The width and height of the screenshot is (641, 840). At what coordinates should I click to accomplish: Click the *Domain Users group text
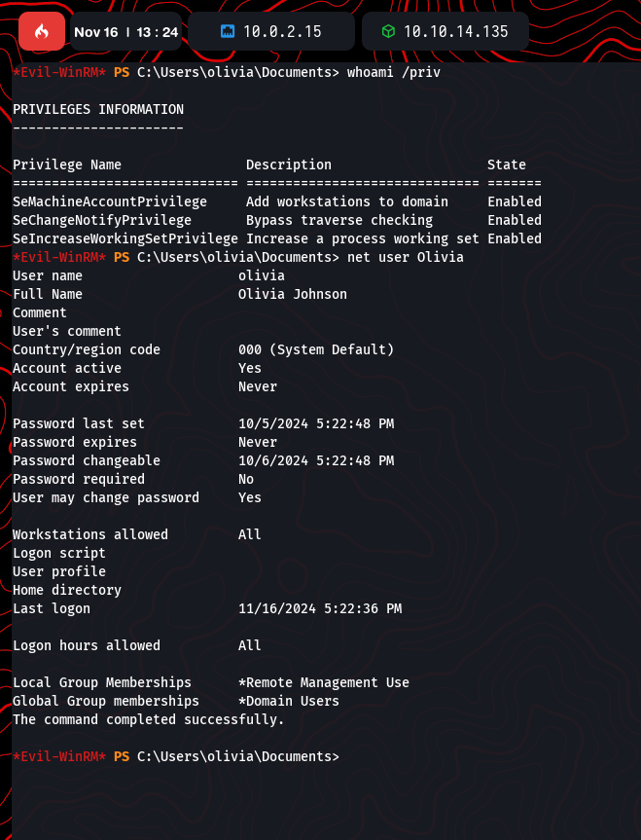[x=288, y=701]
